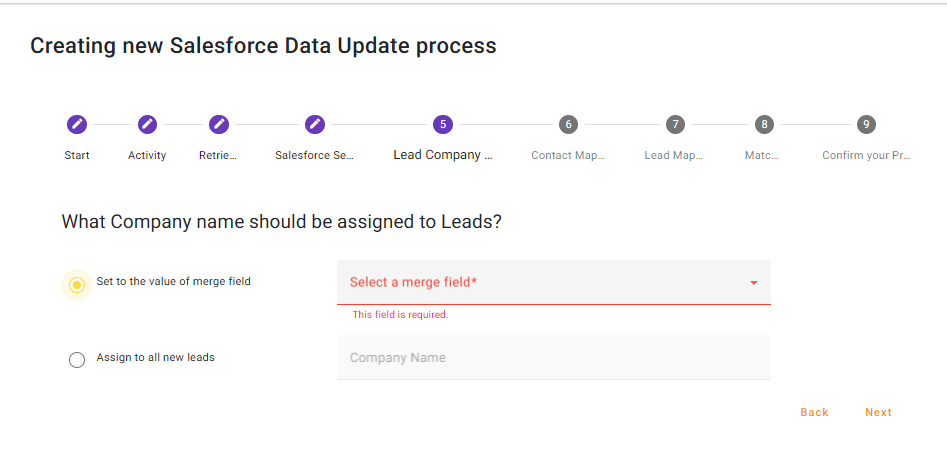Click the step 7 circle icon
Viewport: 947px width, 466px height.
pos(676,125)
